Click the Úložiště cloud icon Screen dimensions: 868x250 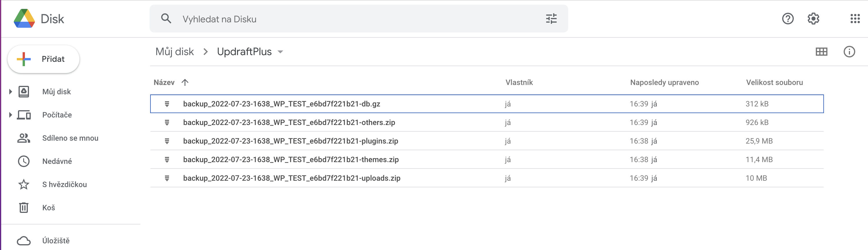coord(23,240)
